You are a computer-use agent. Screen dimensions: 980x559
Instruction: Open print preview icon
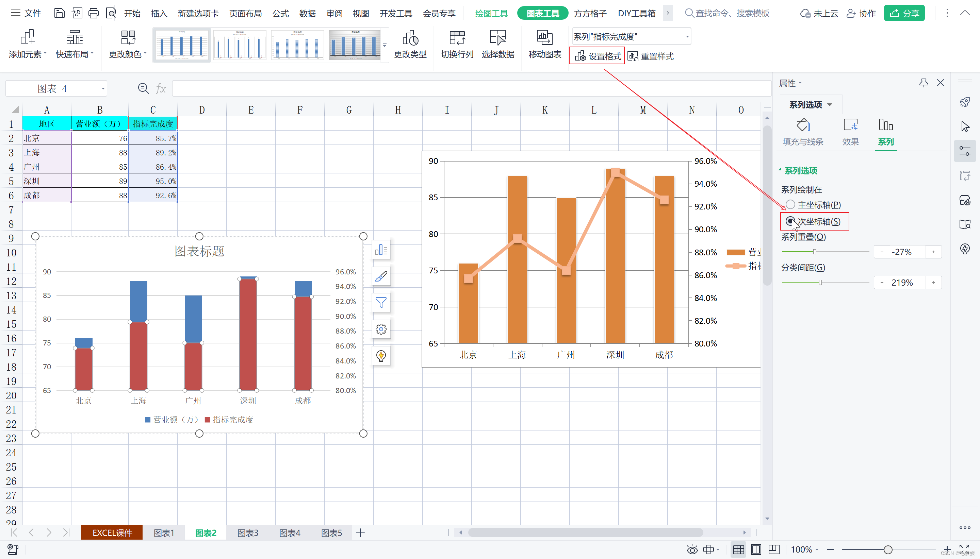(111, 13)
